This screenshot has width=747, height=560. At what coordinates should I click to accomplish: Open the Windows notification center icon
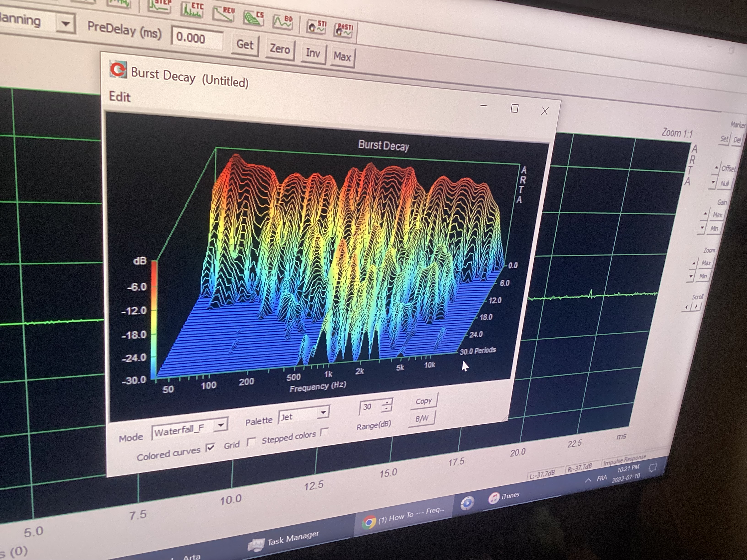[x=653, y=468]
